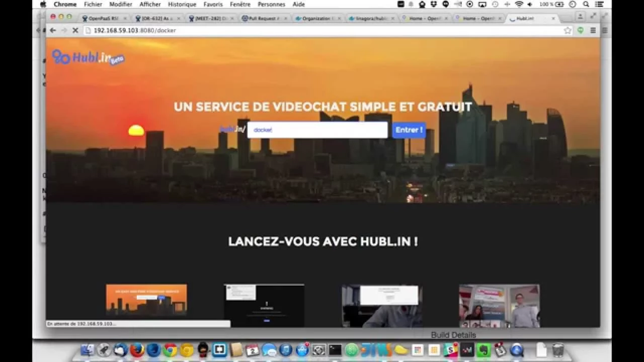Open Notification Center from the menu bar
Image resolution: width=644 pixels, height=362 pixels.
pos(599,4)
